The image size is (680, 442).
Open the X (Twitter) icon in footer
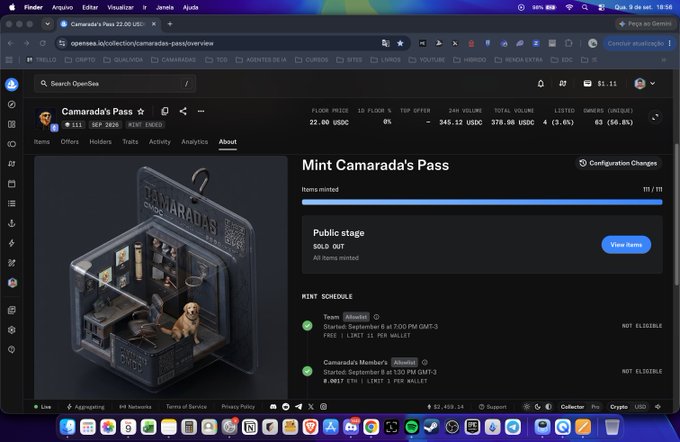tap(311, 407)
